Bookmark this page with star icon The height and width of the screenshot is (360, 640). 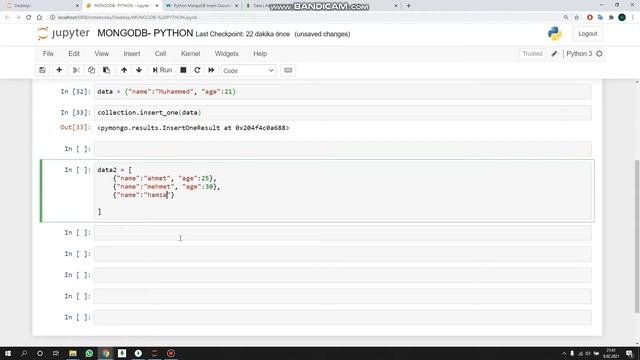pyautogui.click(x=576, y=17)
